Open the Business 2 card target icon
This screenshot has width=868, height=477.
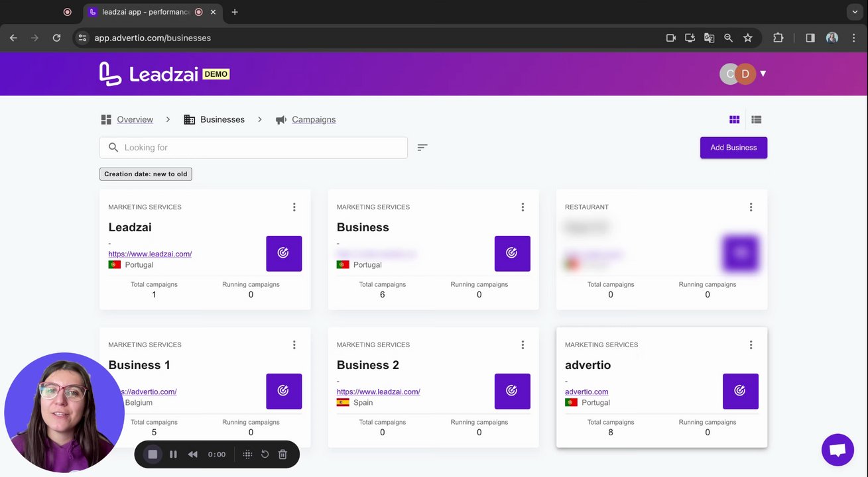click(x=512, y=391)
